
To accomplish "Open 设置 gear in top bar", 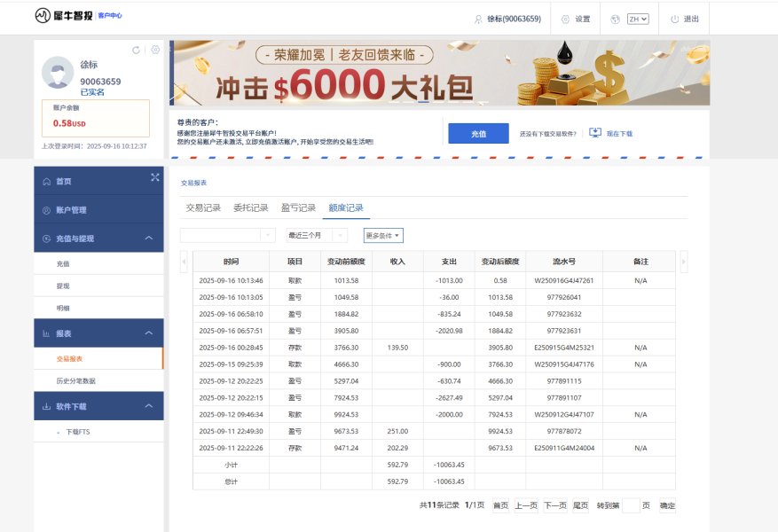I will [565, 20].
